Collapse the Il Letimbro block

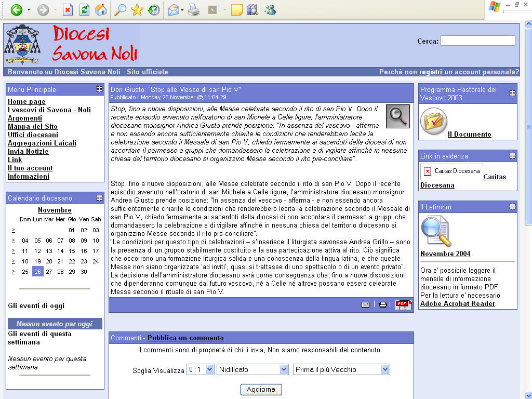click(x=512, y=207)
